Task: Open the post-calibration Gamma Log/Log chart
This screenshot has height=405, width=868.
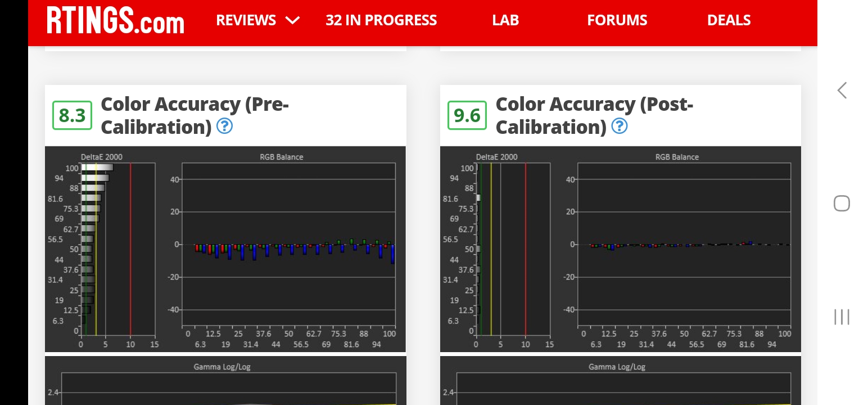Action: (x=620, y=381)
